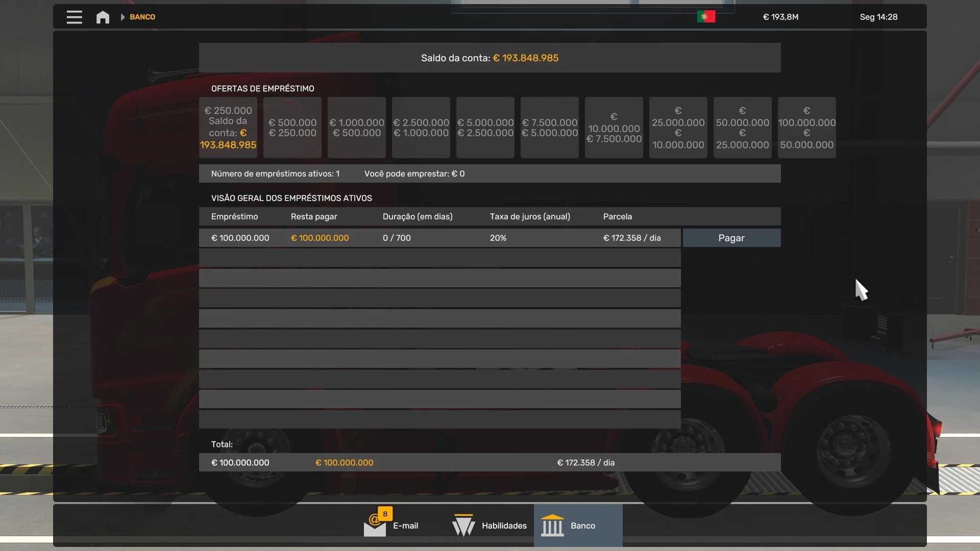Click the € 193,8M balance in top bar
The width and height of the screenshot is (980, 551).
click(780, 17)
